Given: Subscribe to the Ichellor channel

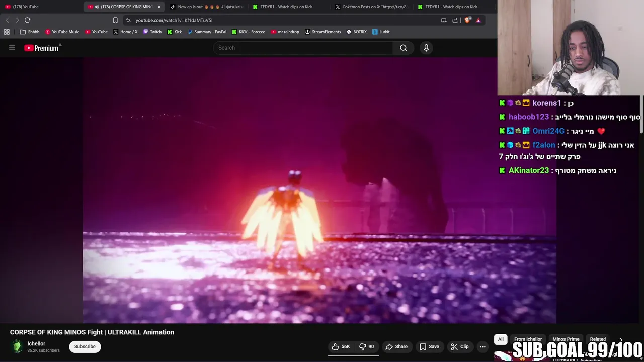Looking at the screenshot, I should coord(85,346).
